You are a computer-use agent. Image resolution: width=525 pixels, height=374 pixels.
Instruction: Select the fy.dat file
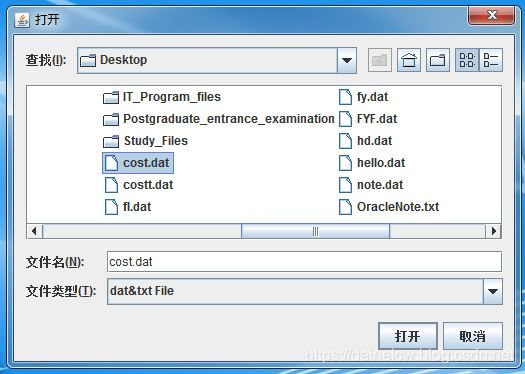tap(364, 97)
